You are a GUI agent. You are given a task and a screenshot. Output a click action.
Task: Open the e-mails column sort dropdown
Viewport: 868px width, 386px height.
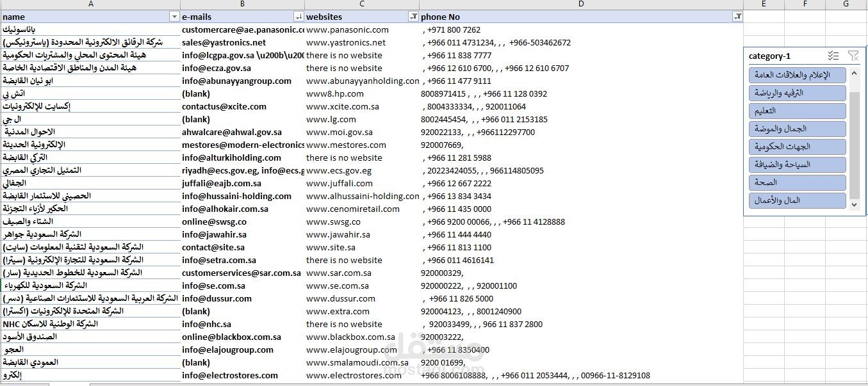(x=299, y=17)
